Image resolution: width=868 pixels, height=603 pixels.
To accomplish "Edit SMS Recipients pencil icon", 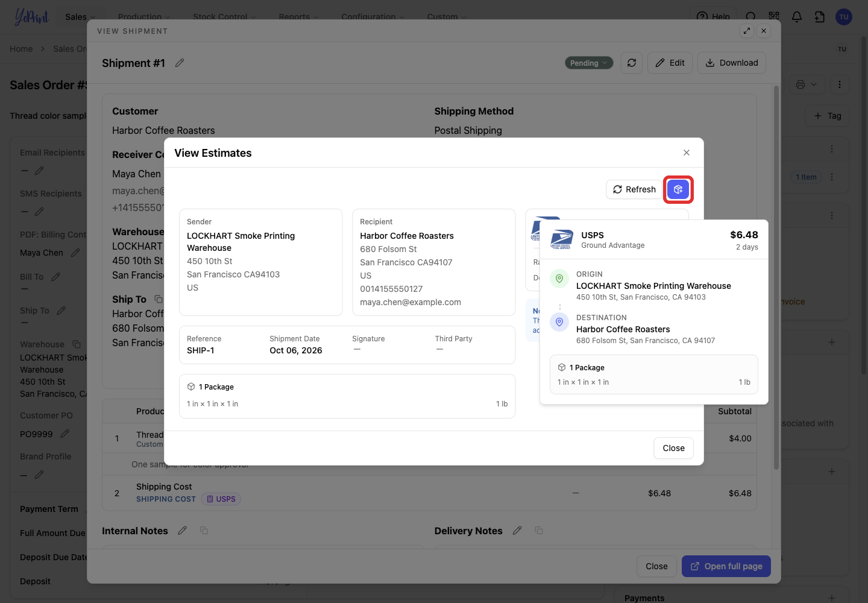I will point(39,212).
